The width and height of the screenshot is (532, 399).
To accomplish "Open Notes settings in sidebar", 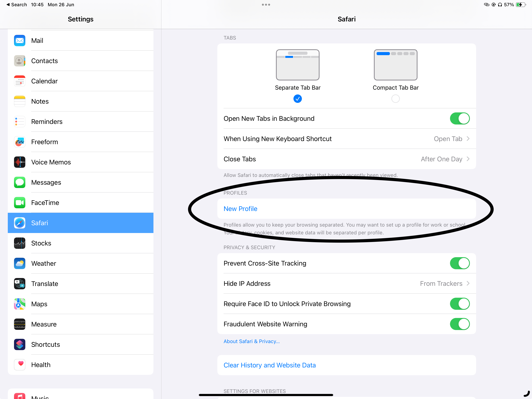I will coord(81,101).
